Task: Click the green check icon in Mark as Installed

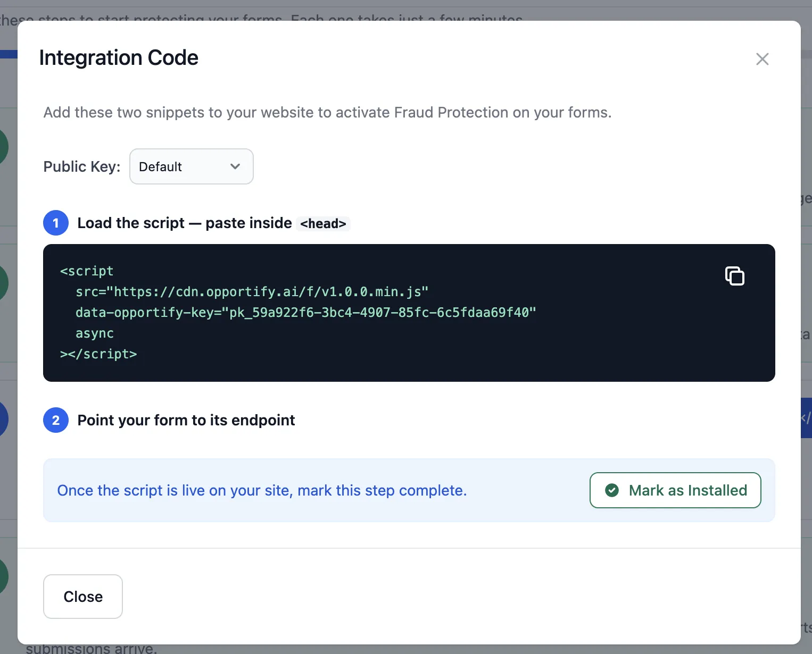Action: coord(612,490)
